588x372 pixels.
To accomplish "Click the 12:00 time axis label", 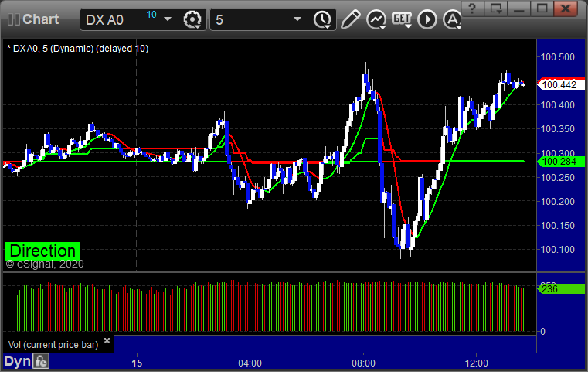I will [477, 363].
